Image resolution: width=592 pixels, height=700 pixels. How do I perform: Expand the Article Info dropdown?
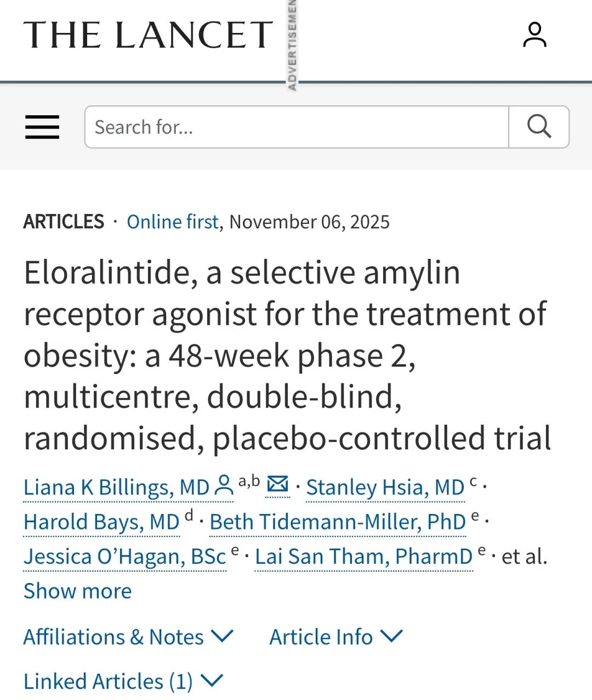(x=336, y=637)
